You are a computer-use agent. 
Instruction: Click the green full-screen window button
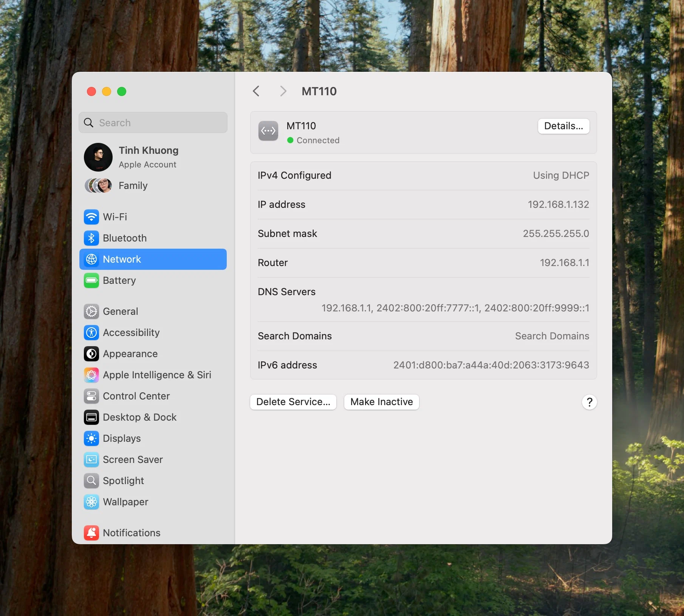122,91
